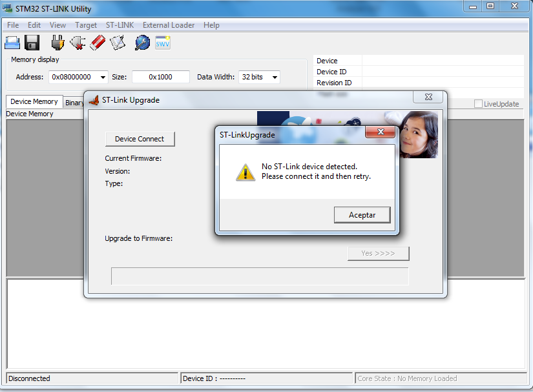
Task: Click the Current Firmware label
Action: (x=133, y=158)
